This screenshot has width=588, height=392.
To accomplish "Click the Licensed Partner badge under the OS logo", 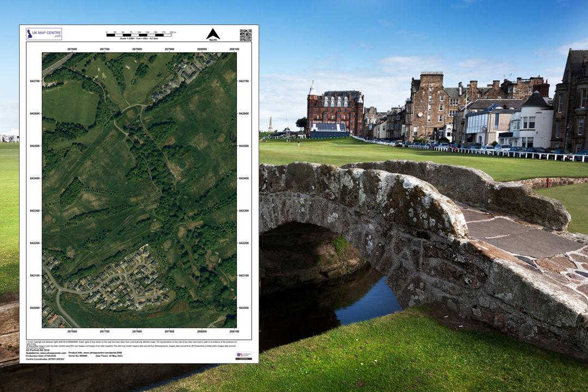I will [244, 358].
